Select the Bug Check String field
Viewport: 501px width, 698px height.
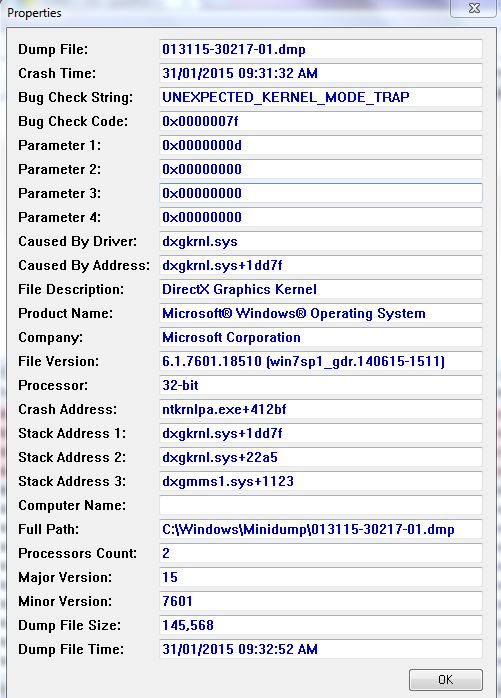point(321,97)
